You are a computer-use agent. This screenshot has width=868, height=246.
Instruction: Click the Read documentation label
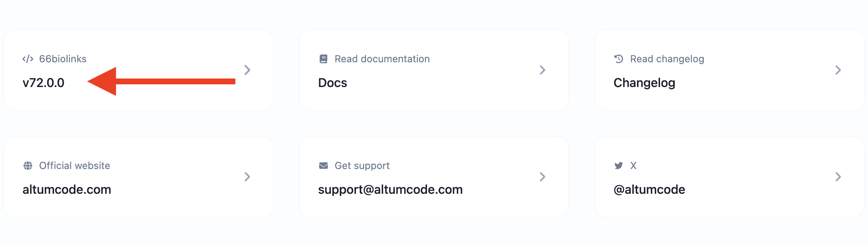(x=382, y=59)
